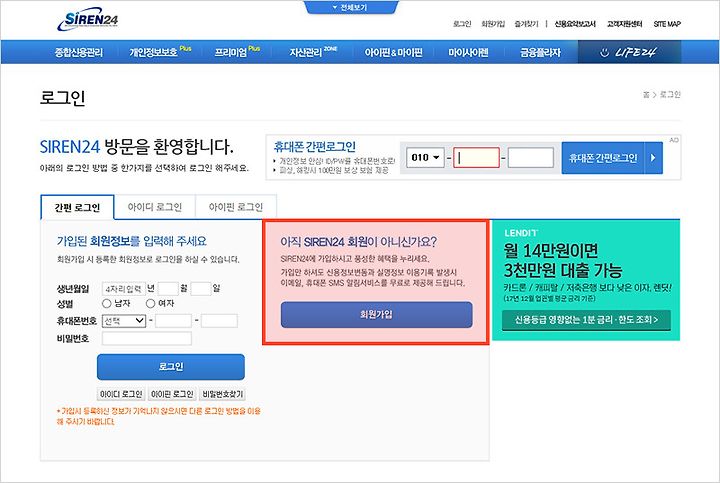Click the 아직 SIREN24 회원이 아니신가요? heading
The image size is (720, 483).
tap(359, 242)
